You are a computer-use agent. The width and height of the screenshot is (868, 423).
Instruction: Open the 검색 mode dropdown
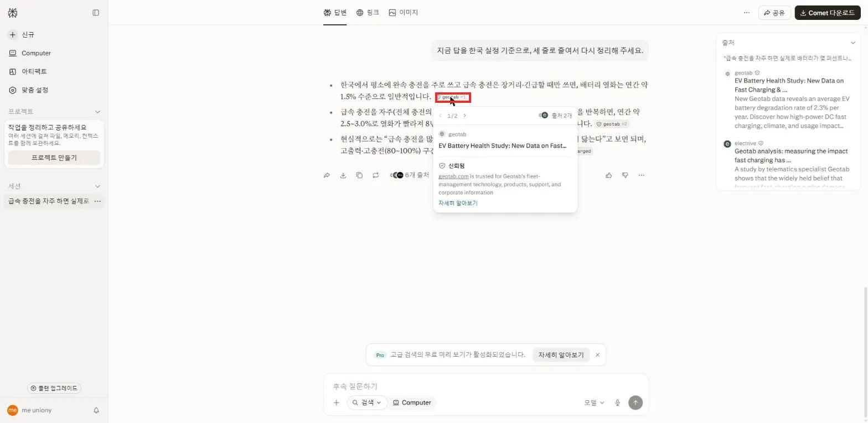(x=368, y=403)
